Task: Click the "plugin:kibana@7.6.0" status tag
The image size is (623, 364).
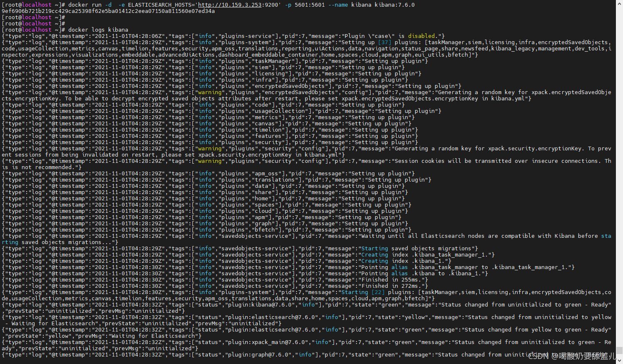Action: (260, 305)
